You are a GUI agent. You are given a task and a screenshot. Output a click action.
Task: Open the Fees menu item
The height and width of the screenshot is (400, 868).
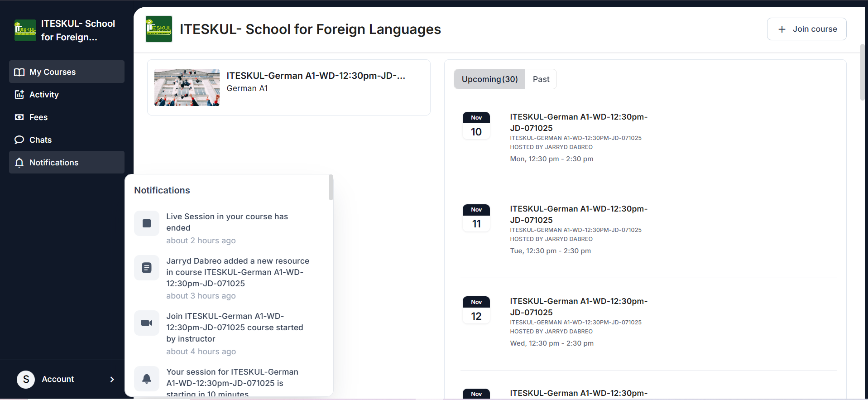[x=67, y=117]
